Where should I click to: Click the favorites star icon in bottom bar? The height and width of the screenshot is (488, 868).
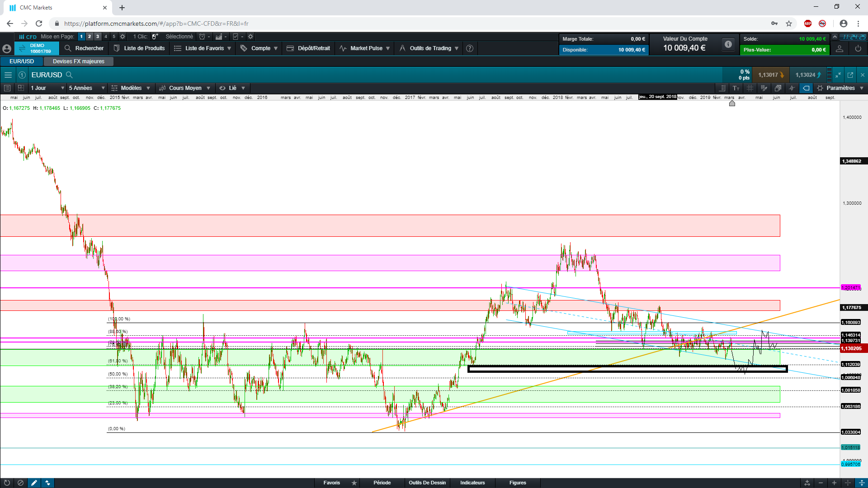(354, 483)
